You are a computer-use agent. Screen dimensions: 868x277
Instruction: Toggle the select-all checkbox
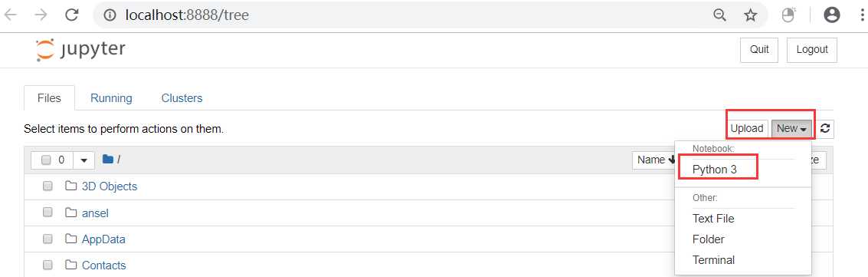point(47,160)
